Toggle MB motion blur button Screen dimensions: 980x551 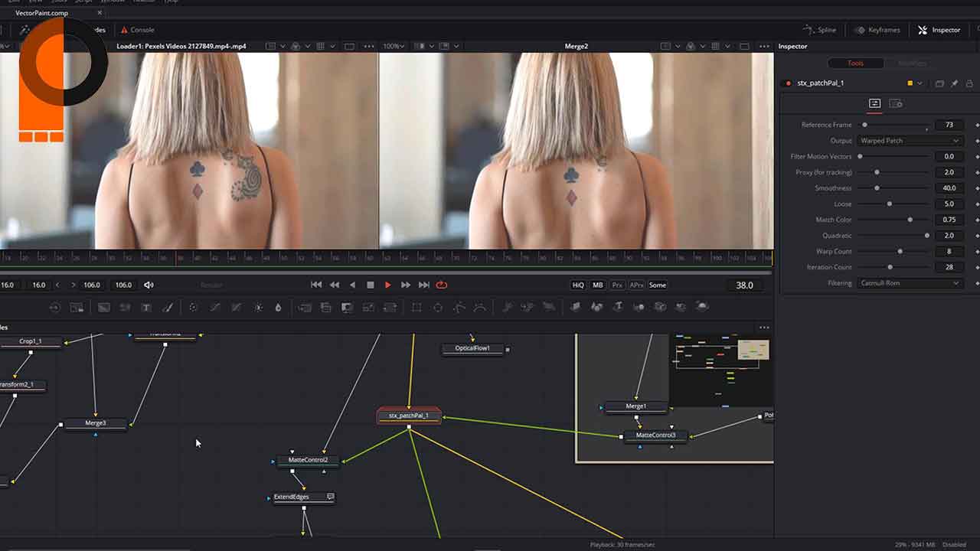pos(598,285)
